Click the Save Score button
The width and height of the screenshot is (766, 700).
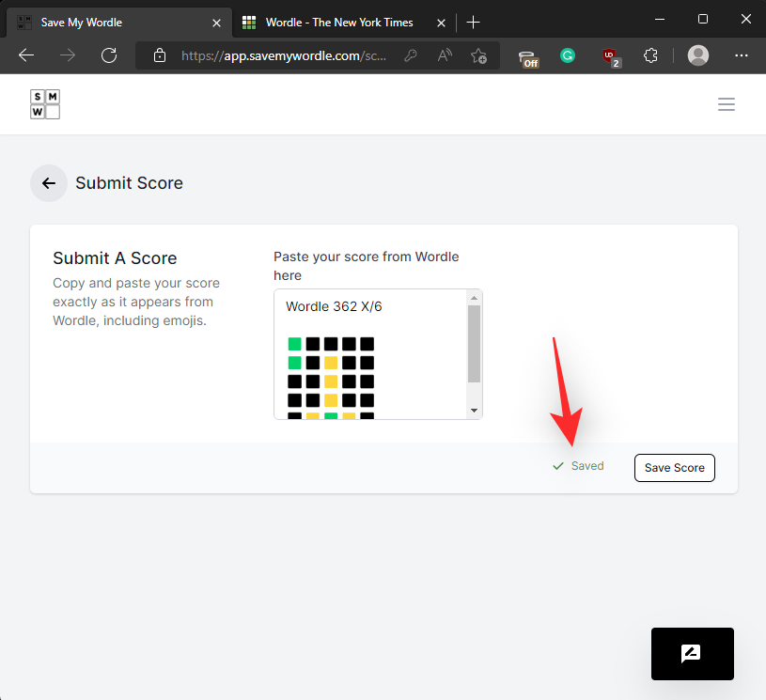pos(675,468)
